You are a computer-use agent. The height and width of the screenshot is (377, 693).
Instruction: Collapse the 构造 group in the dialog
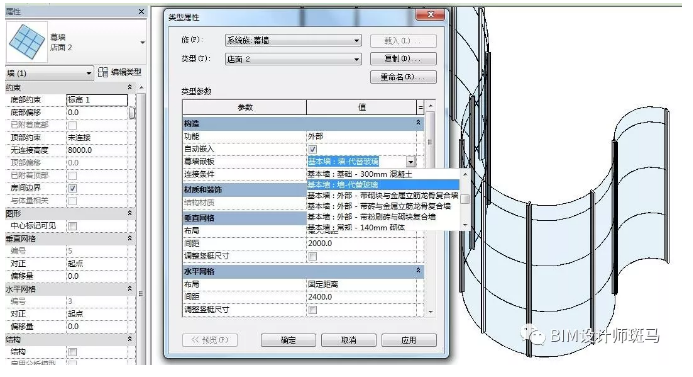click(418, 123)
